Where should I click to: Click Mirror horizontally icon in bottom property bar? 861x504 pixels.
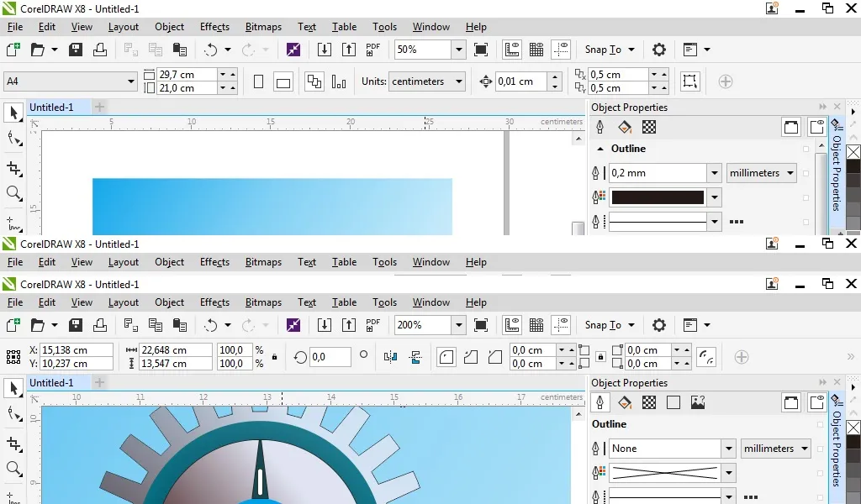(x=390, y=357)
